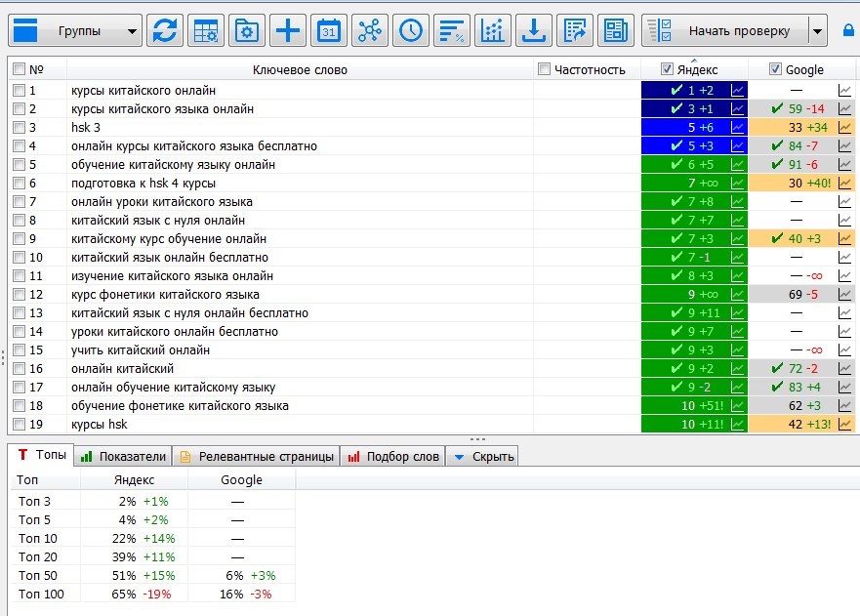This screenshot has width=860, height=616.
Task: Open the bar chart toolbar icon
Action: click(x=493, y=30)
